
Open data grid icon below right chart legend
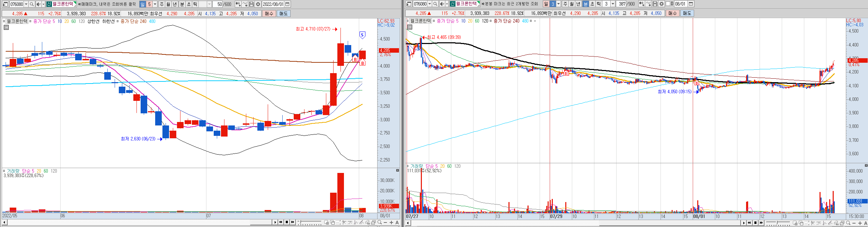pyautogui.click(x=409, y=27)
